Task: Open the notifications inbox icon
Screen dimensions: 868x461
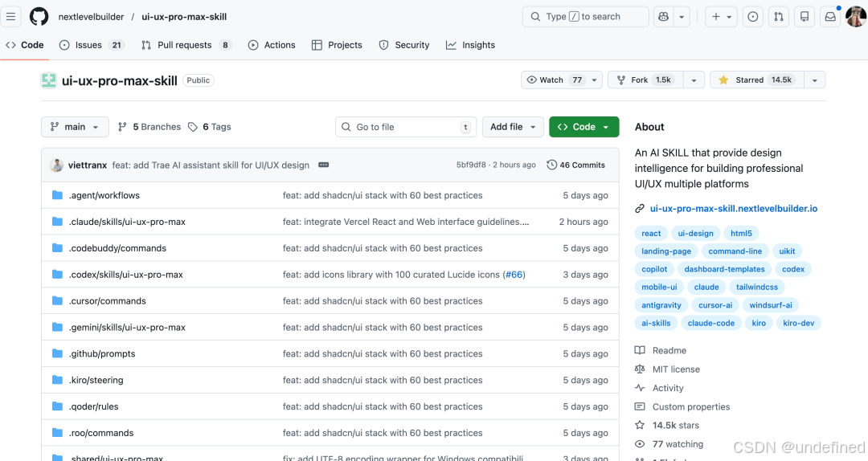Action: (x=830, y=17)
